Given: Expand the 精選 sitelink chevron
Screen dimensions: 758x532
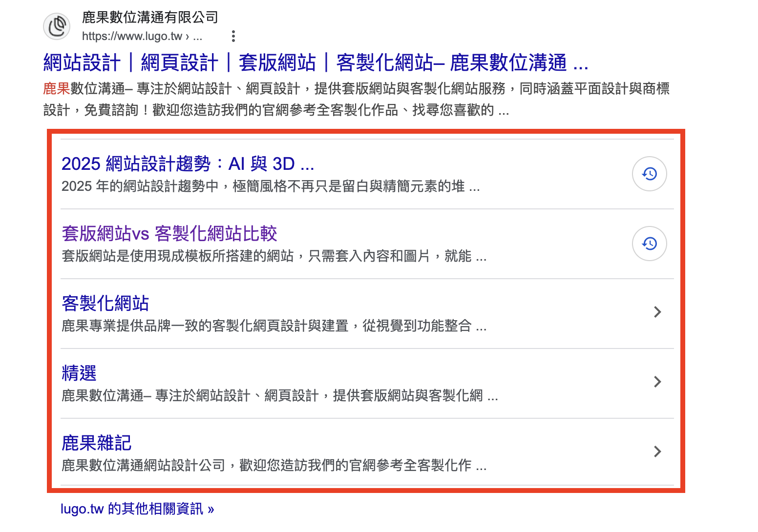Looking at the screenshot, I should (x=657, y=382).
